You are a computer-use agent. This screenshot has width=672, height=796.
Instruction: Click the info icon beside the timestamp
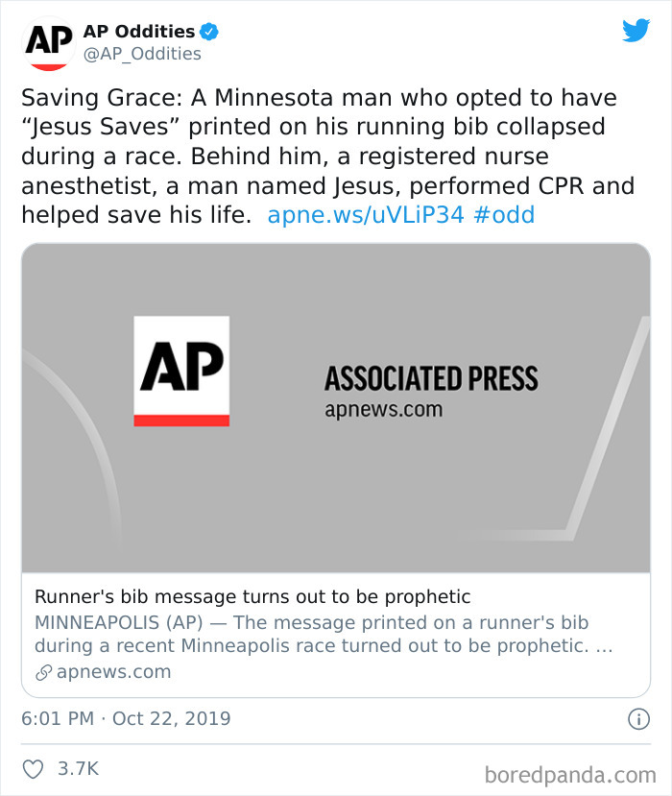point(639,718)
